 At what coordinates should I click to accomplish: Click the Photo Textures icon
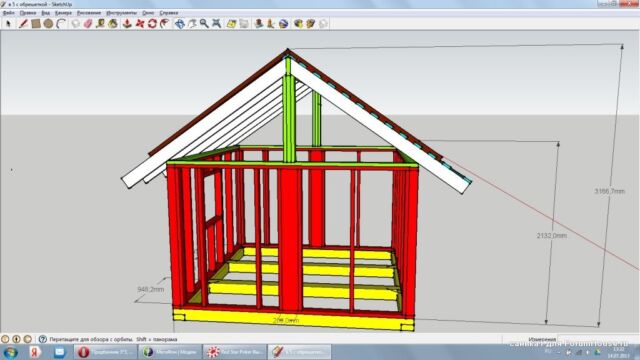pyautogui.click(x=271, y=24)
